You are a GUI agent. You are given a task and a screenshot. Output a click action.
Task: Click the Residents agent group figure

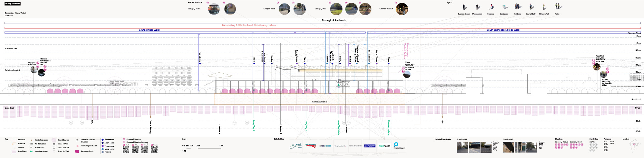pos(518,7)
